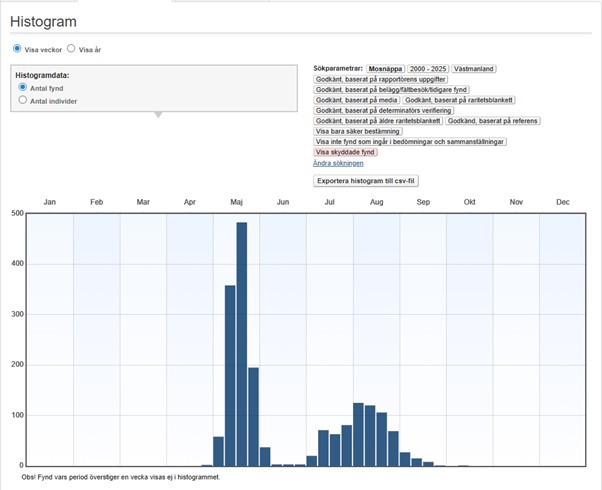602x490 pixels.
Task: Switch to Visa år view
Action: point(71,48)
